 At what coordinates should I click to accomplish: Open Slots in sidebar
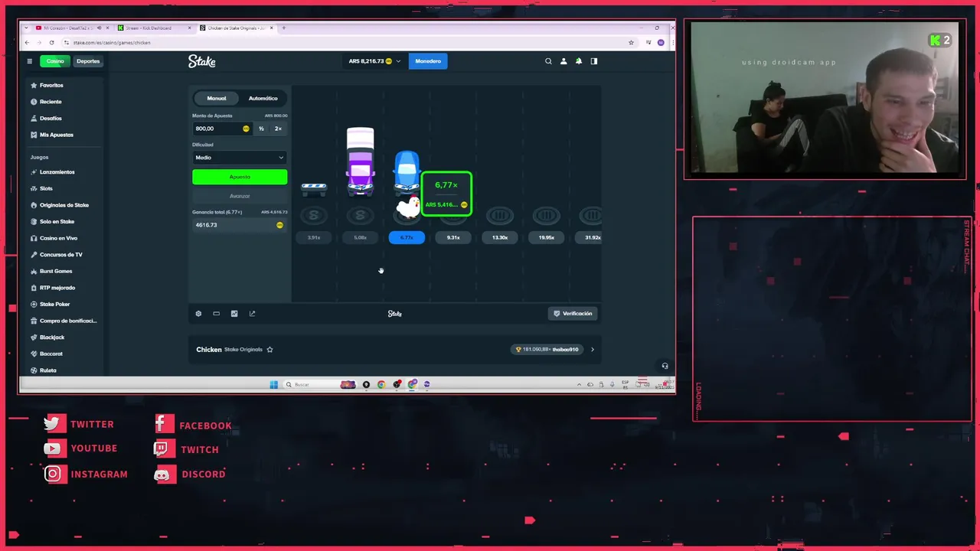pos(46,188)
